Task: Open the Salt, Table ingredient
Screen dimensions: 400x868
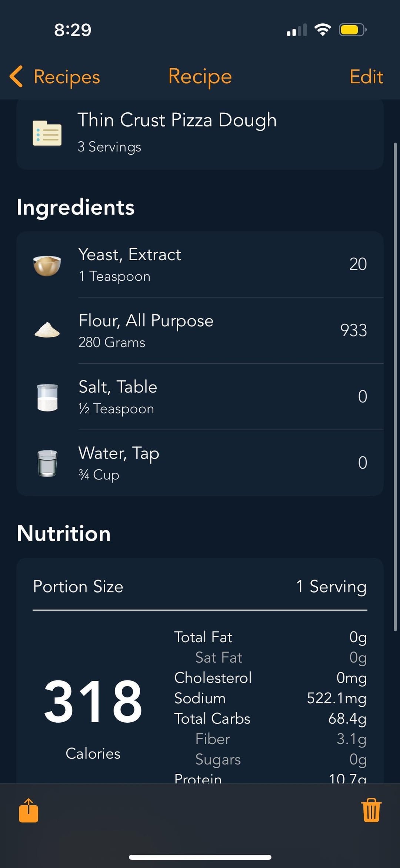Action: pos(200,397)
